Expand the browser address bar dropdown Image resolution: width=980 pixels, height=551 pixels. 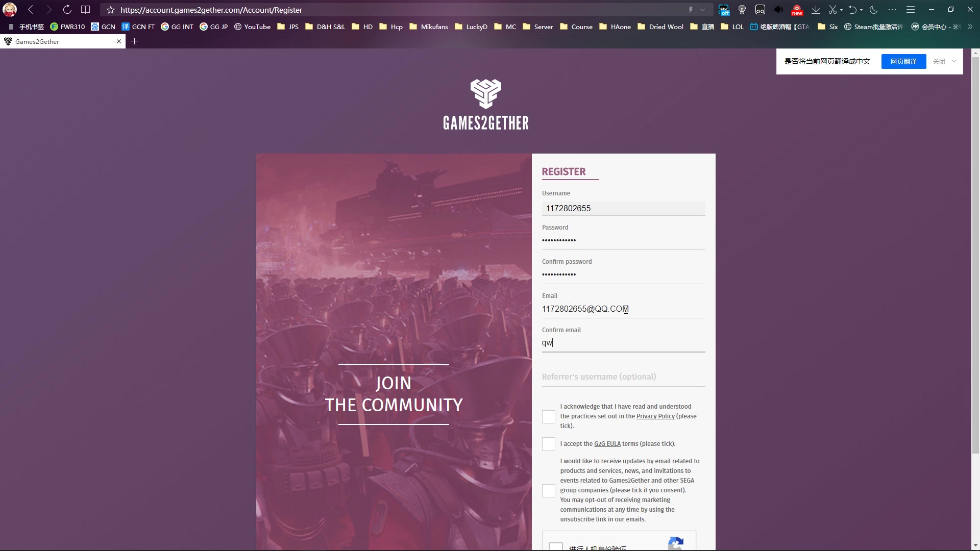click(703, 9)
